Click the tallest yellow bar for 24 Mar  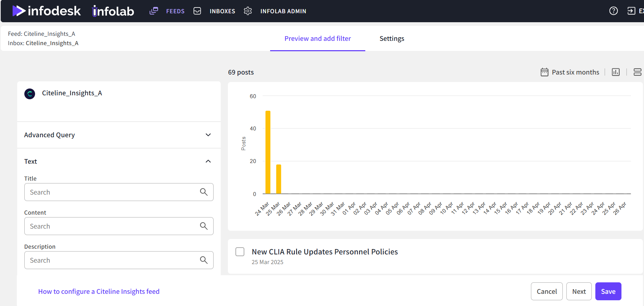pyautogui.click(x=268, y=152)
